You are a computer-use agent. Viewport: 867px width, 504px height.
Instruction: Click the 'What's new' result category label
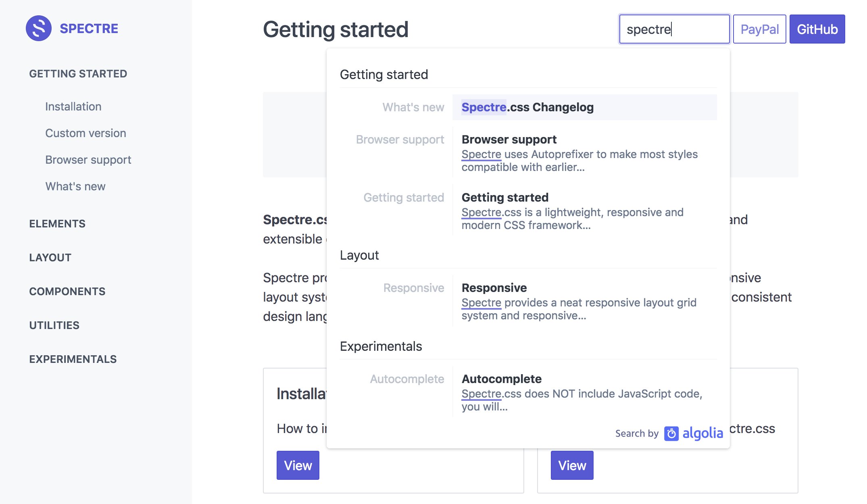click(x=413, y=107)
